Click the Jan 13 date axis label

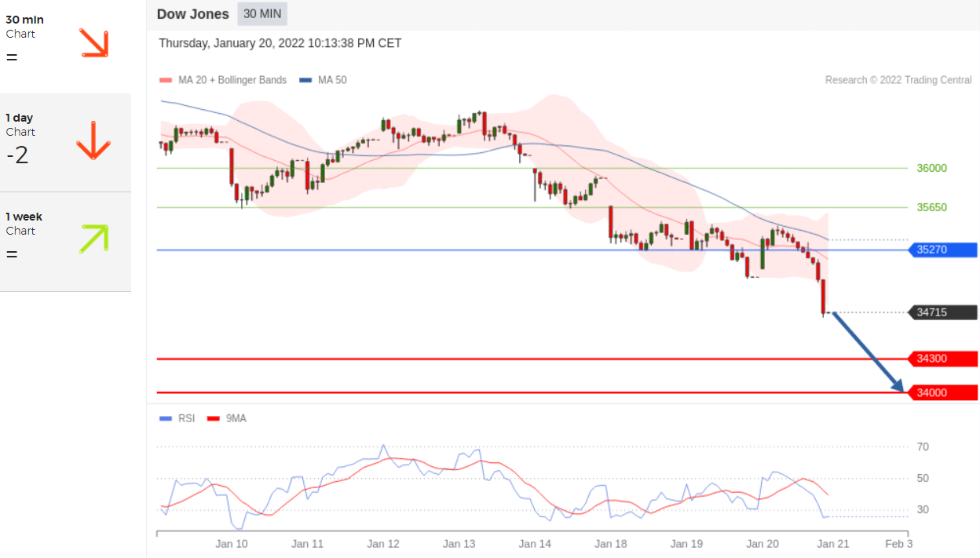pyautogui.click(x=459, y=543)
